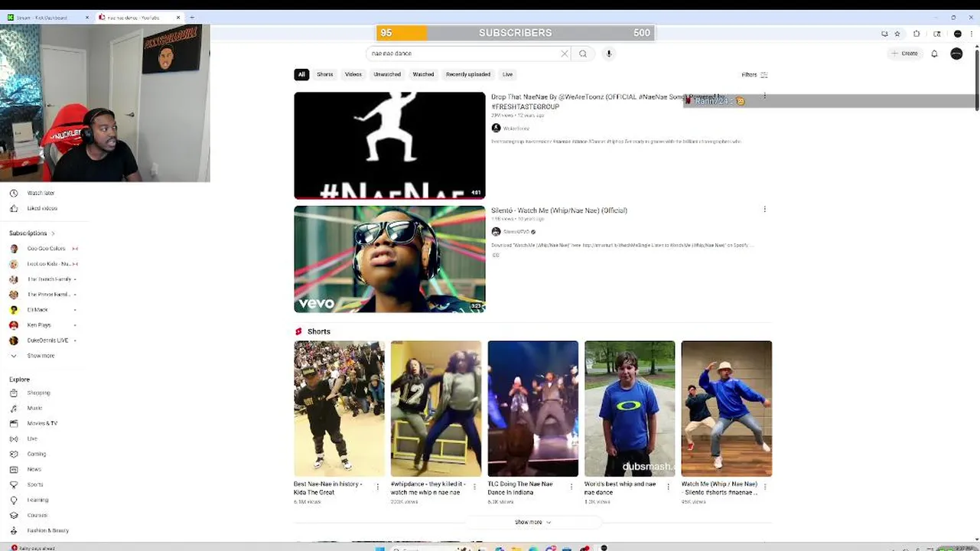The width and height of the screenshot is (980, 551).
Task: Play the TLC Doing The Nae Nae short
Action: [x=533, y=409]
